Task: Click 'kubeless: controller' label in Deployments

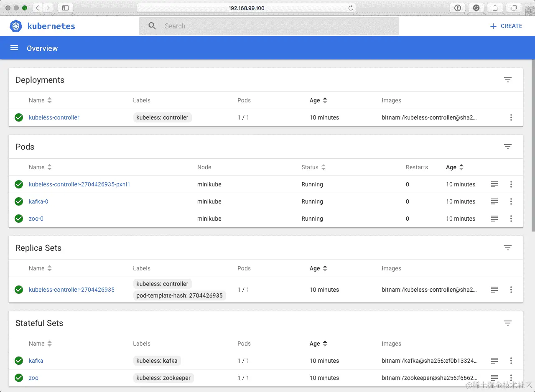Action: pos(162,117)
